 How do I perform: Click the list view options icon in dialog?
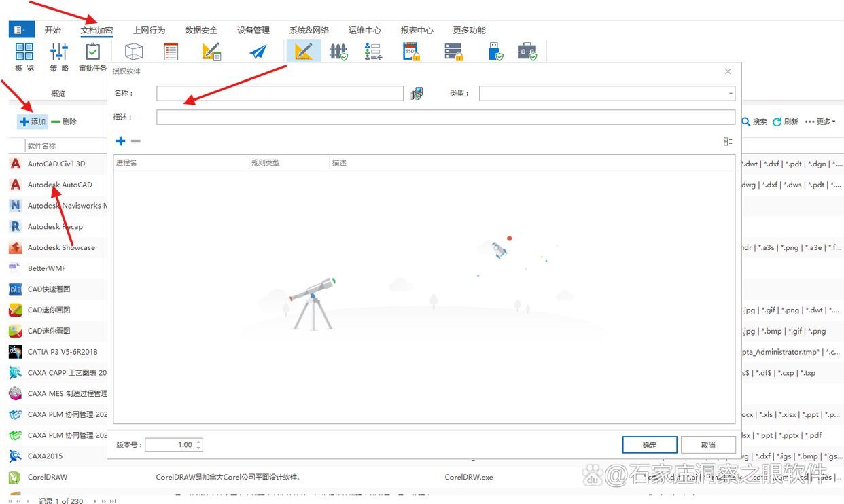click(x=728, y=141)
